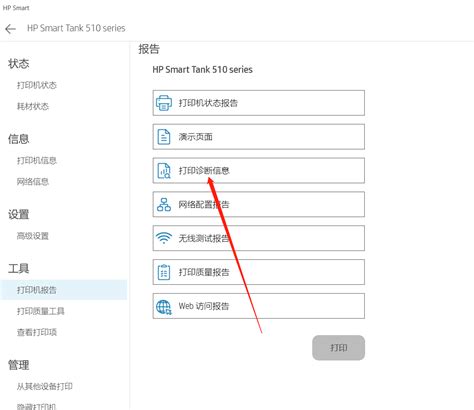This screenshot has height=410, width=474.
Task: Pick the Web 访问报告 report option
Action: pos(259,306)
